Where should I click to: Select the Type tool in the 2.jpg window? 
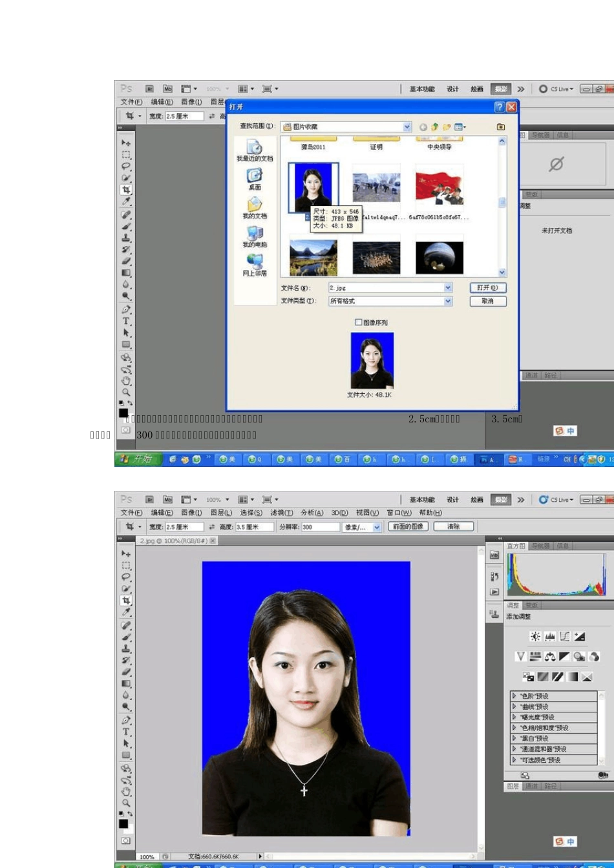coord(126,732)
